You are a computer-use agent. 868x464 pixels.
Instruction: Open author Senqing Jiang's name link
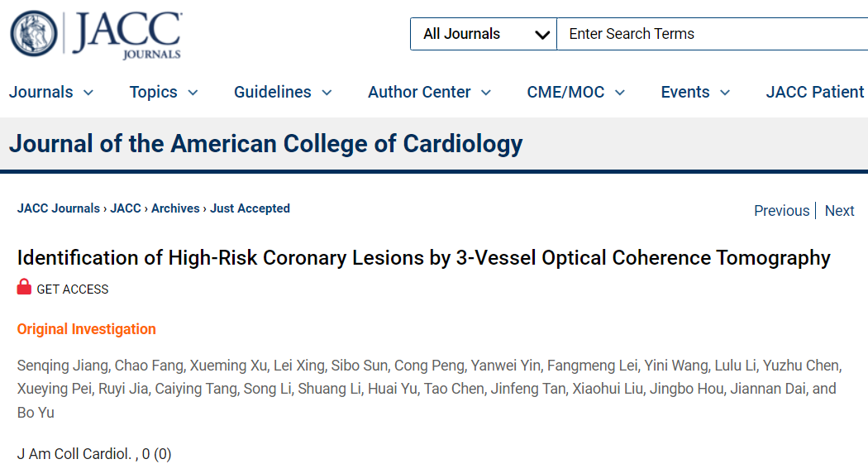coord(63,366)
